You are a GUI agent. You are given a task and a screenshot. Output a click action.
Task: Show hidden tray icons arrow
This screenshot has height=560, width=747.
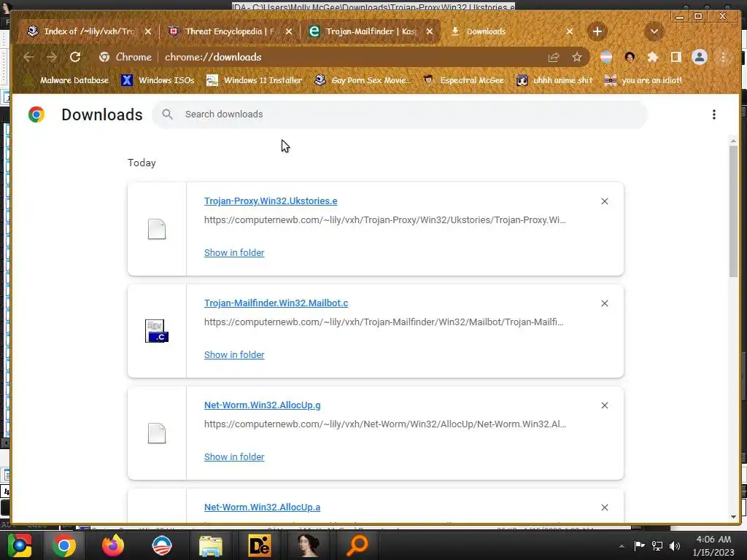click(x=622, y=545)
